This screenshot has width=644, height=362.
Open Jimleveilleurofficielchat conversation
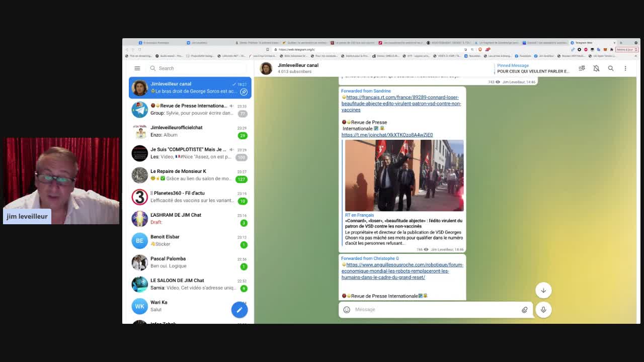pyautogui.click(x=190, y=131)
